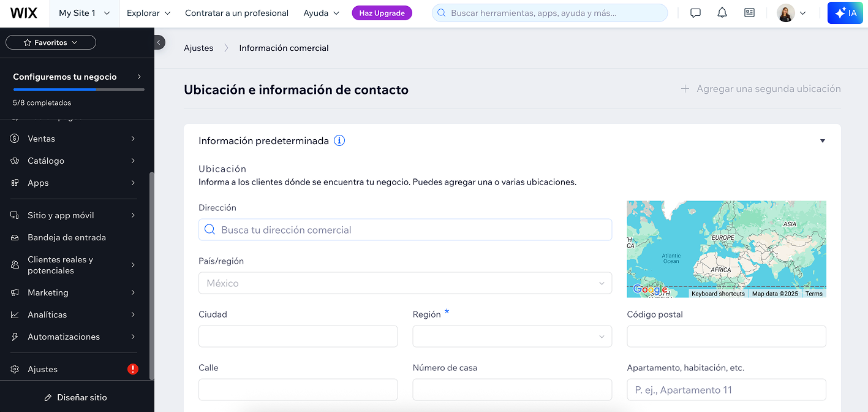Screen dimensions: 868x412
Task: Click the Marketing megaphone icon
Action: point(15,292)
